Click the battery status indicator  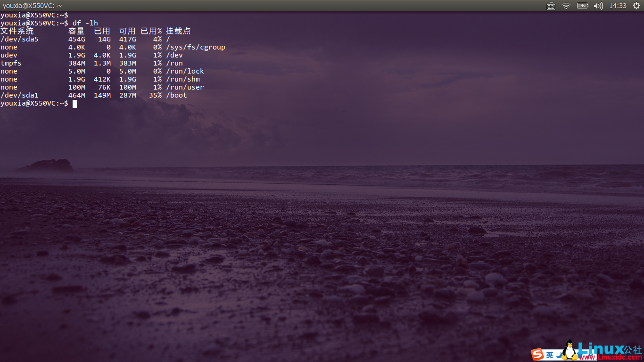[582, 6]
